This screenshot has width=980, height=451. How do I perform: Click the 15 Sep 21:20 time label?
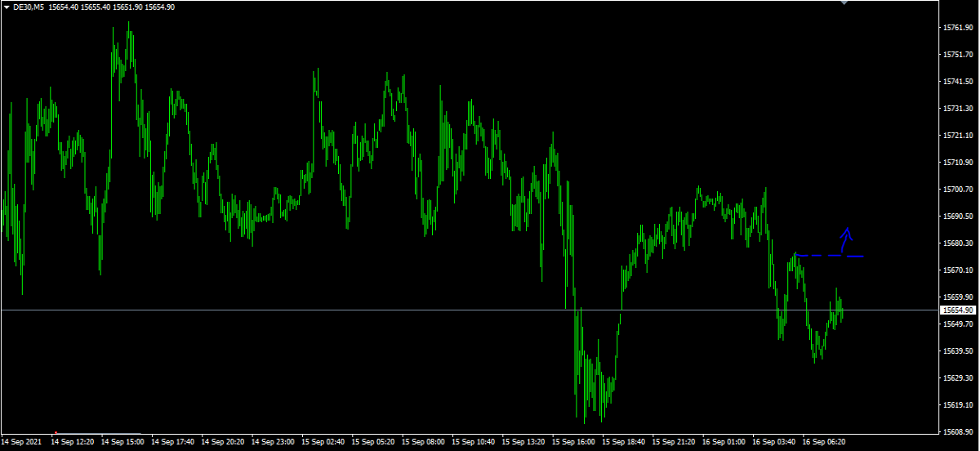point(674,442)
